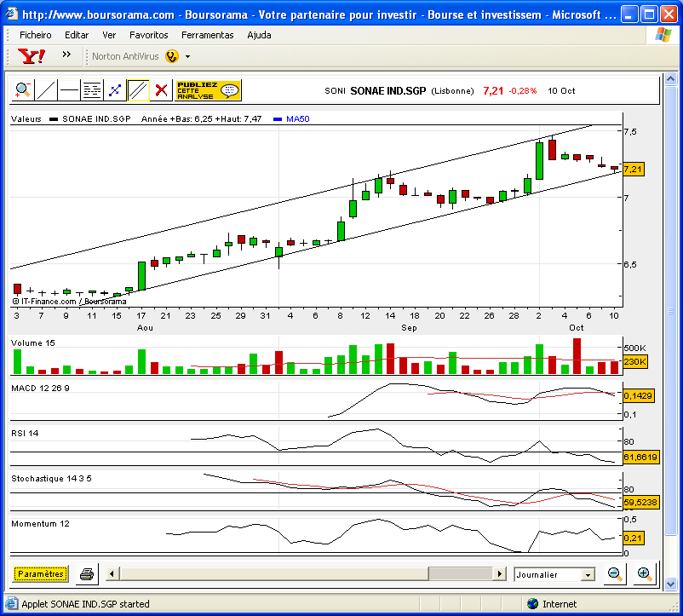
Task: Expand the Norton AntiVirus dropdown arrow
Action: pos(187,56)
